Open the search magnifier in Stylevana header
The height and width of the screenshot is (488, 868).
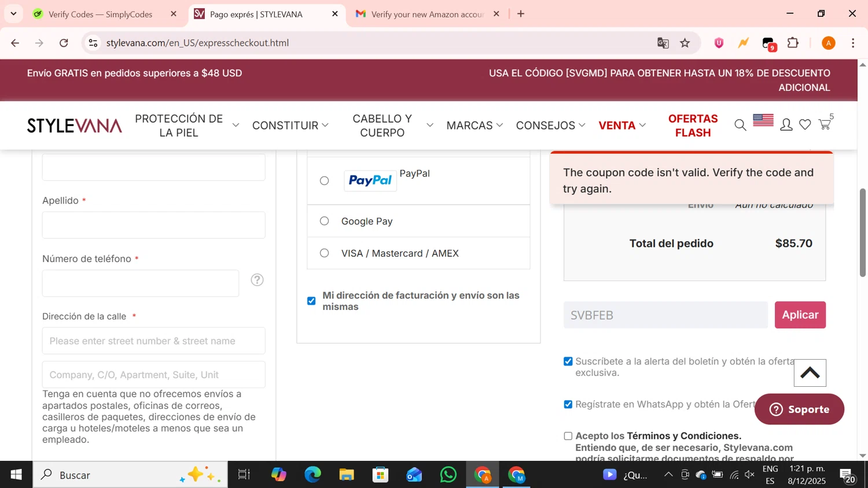point(740,125)
